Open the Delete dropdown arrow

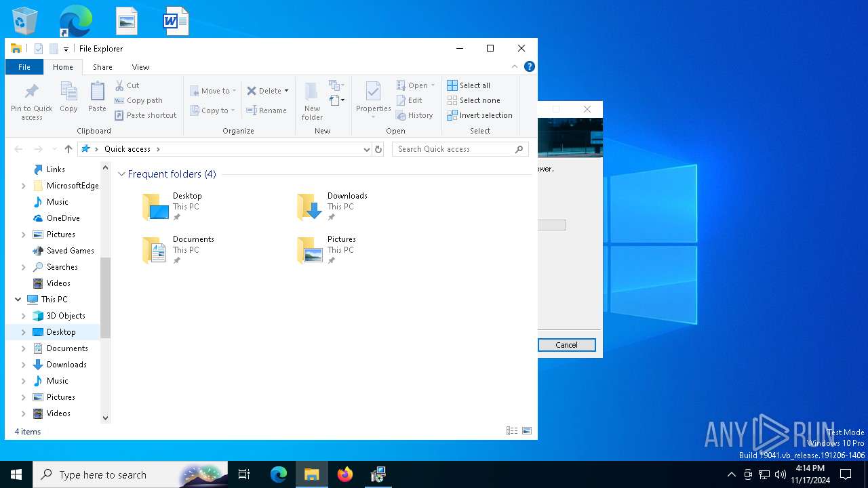pyautogui.click(x=286, y=91)
